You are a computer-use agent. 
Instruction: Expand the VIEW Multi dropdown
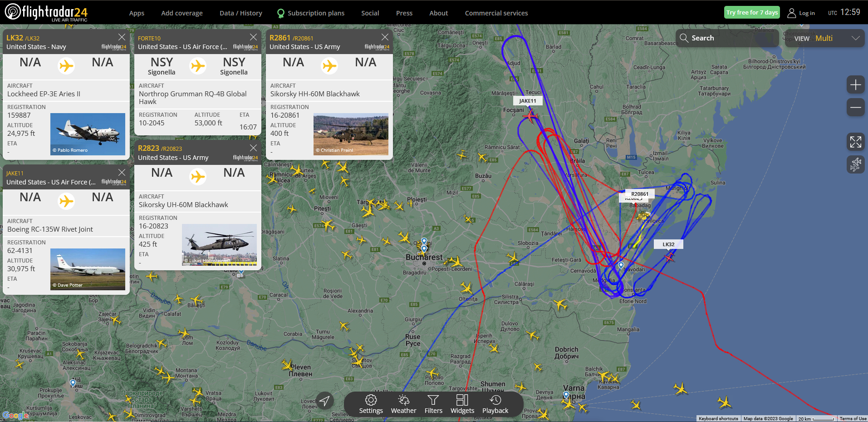[x=824, y=38]
